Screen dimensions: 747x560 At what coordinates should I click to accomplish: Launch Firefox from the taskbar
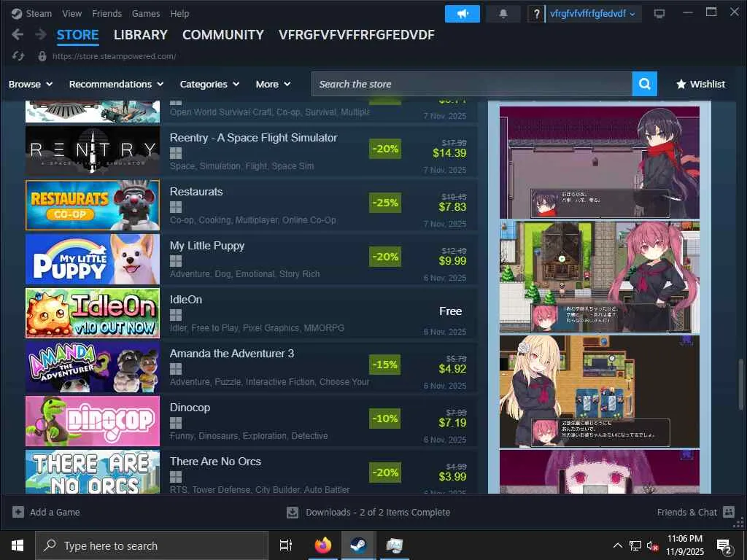coord(322,545)
